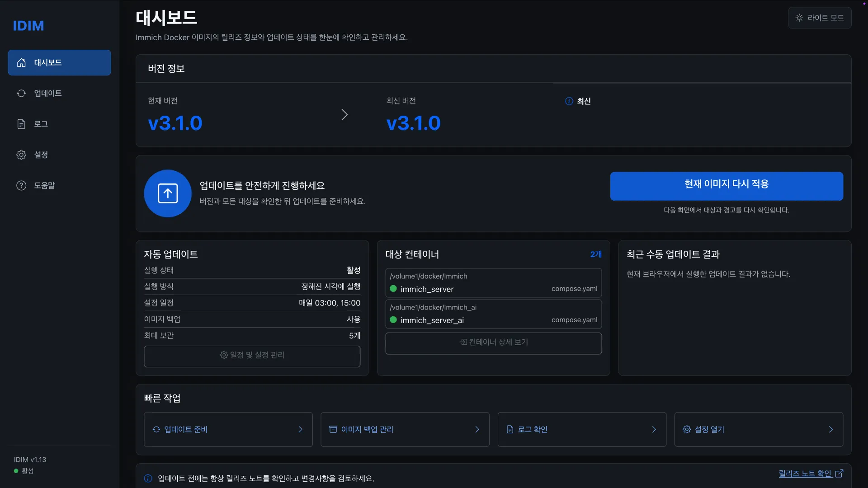Click the chevron arrow between version numbers

[x=344, y=114]
